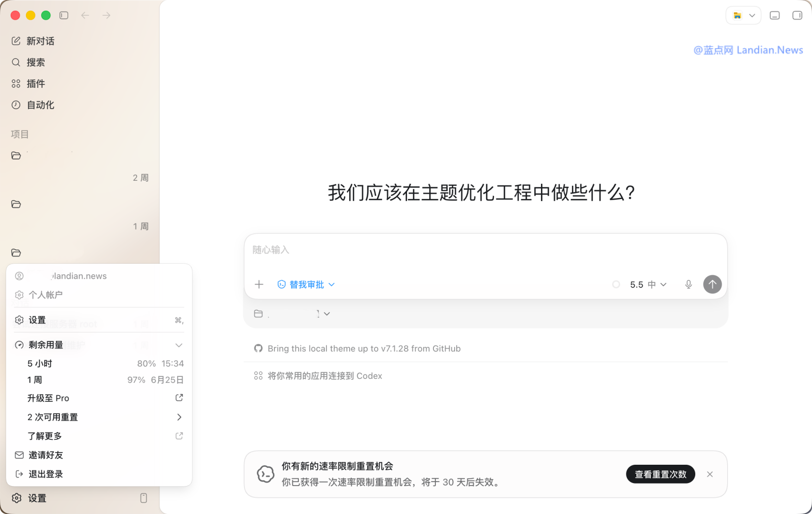Click external link icon beside 升级至 Pro
Screen dimensions: 812x514
(179, 398)
